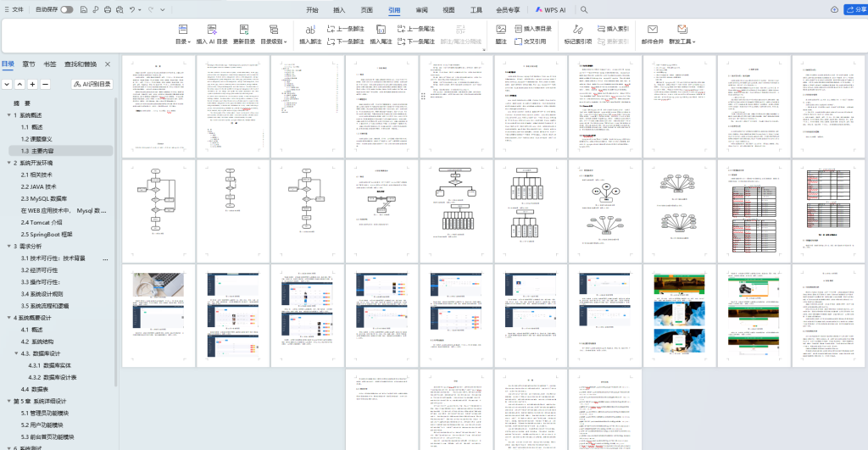868x450 pixels.
Task: Click the 插入脚注 footnote icon
Action: point(310,29)
